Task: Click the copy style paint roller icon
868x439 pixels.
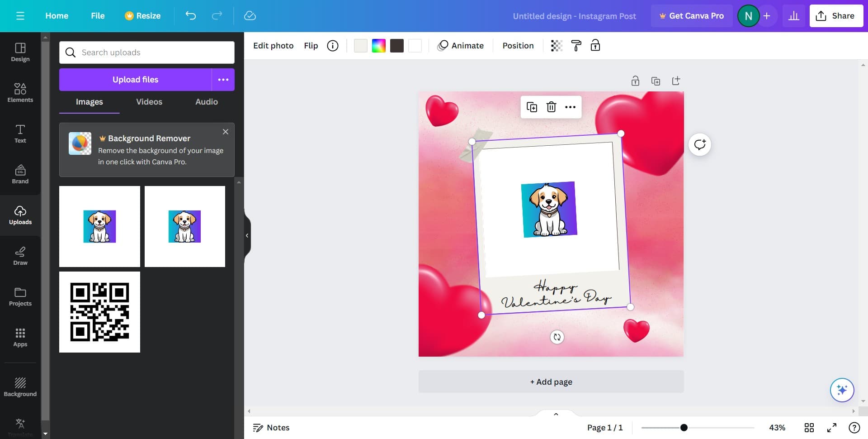Action: (x=576, y=46)
